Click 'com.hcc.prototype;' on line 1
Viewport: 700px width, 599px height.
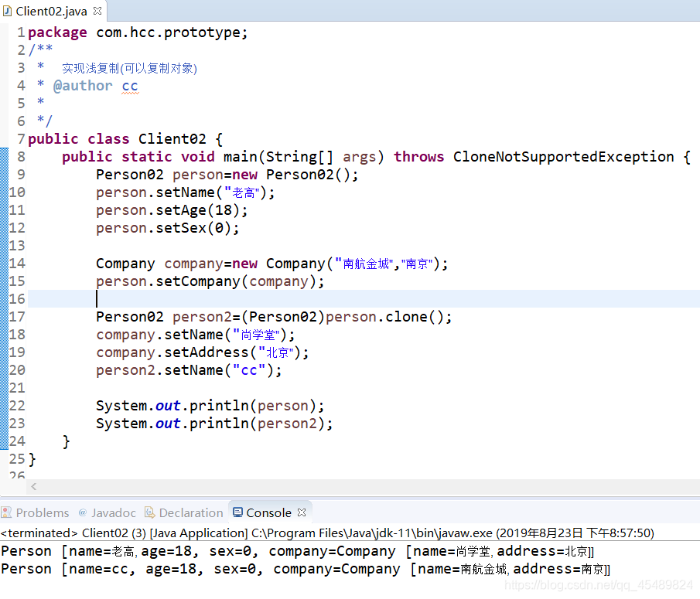coord(172,32)
